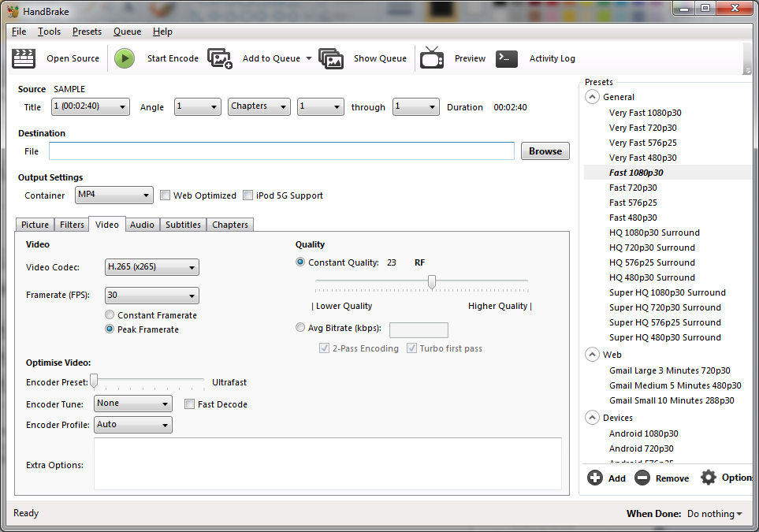Open the start chapter dropdown
This screenshot has height=532, width=759.
321,107
